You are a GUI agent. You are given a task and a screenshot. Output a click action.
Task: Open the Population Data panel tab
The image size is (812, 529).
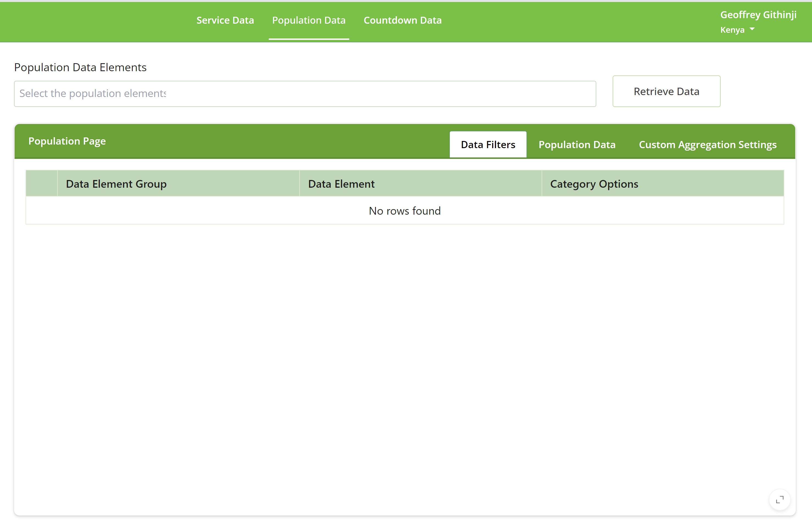click(577, 144)
